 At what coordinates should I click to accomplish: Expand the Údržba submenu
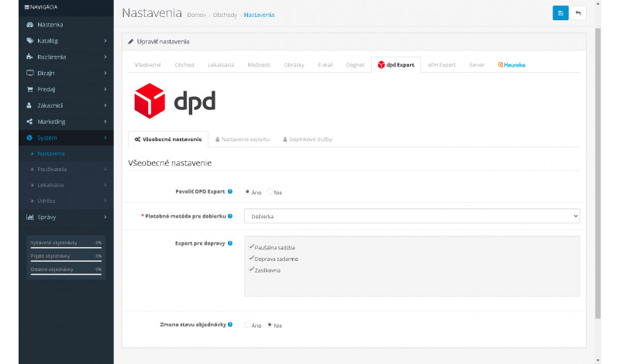[x=105, y=201]
